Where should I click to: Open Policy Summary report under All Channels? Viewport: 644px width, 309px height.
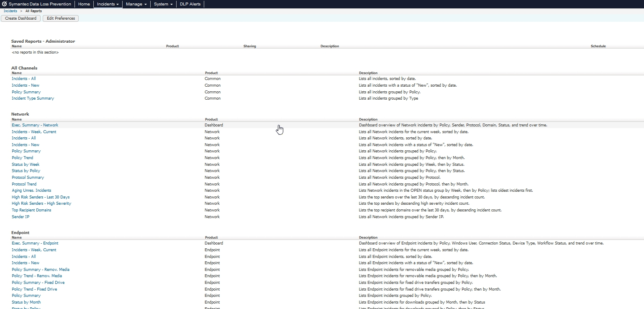pyautogui.click(x=26, y=92)
